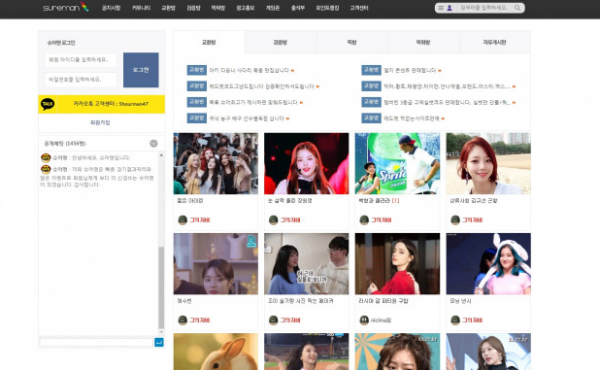Click the chat panel scrollbar thumb
The width and height of the screenshot is (600, 370).
[161, 287]
